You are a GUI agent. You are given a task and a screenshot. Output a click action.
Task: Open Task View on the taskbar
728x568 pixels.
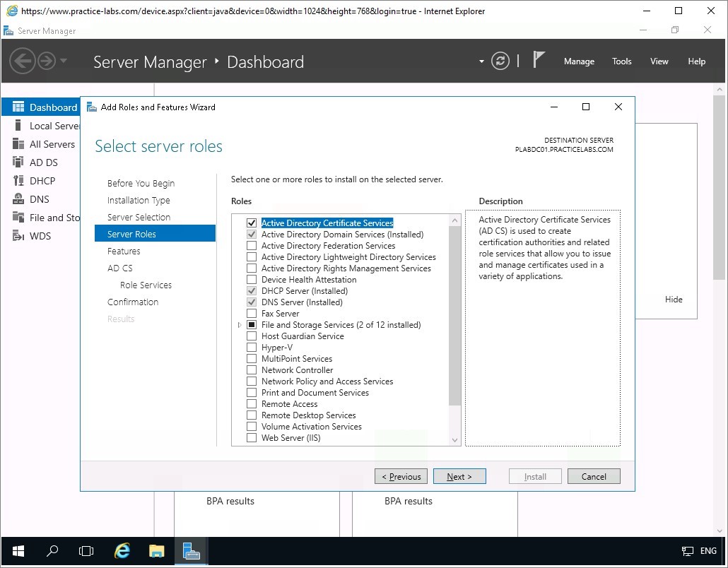86,551
